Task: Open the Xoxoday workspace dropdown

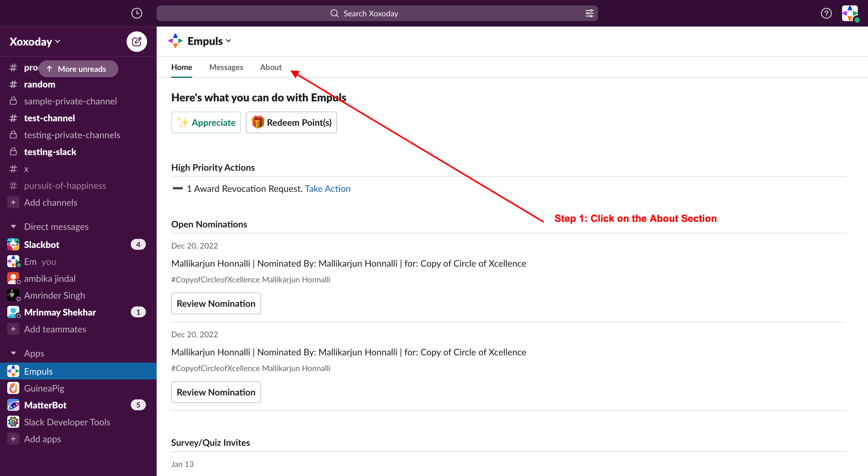Action: point(35,42)
